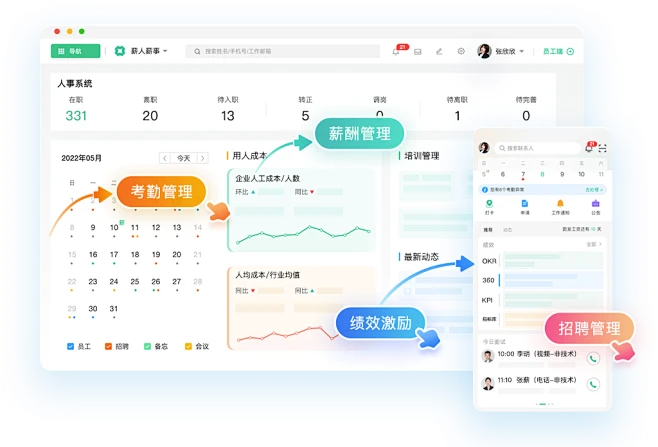The height and width of the screenshot is (447, 658).
Task: Select day 8 in mobile week strip
Action: [x=542, y=174]
